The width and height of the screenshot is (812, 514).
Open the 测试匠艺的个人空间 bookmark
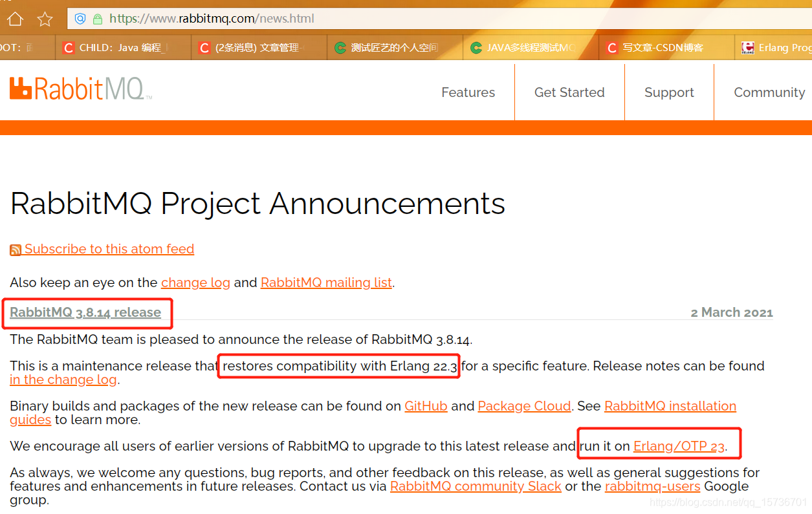click(x=395, y=47)
